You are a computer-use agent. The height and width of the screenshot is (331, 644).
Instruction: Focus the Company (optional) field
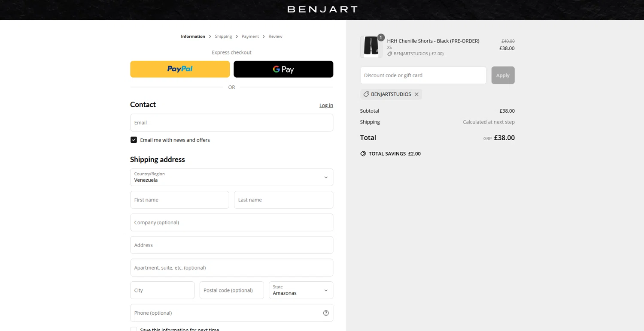[231, 223]
